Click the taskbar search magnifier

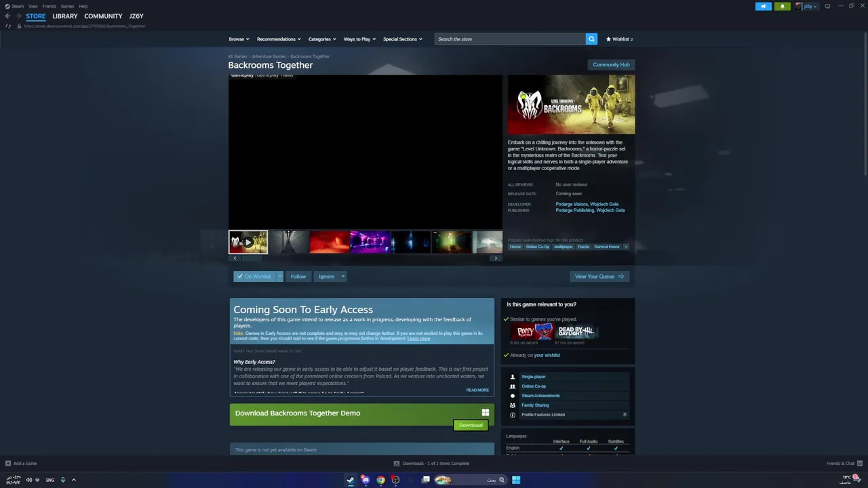[x=502, y=480]
